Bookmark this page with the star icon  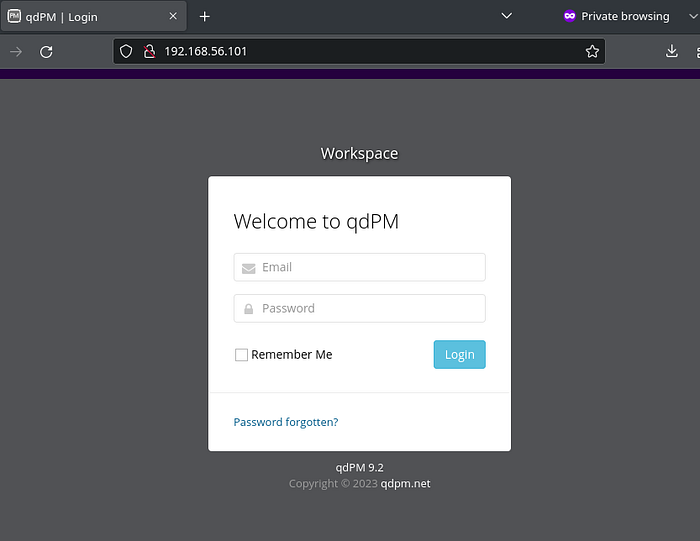592,51
